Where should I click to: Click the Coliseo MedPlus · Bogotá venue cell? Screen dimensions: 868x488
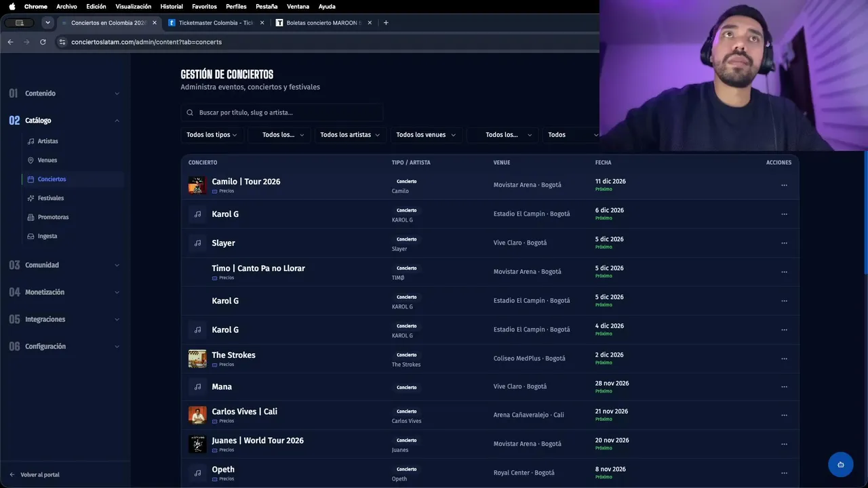[x=530, y=359]
